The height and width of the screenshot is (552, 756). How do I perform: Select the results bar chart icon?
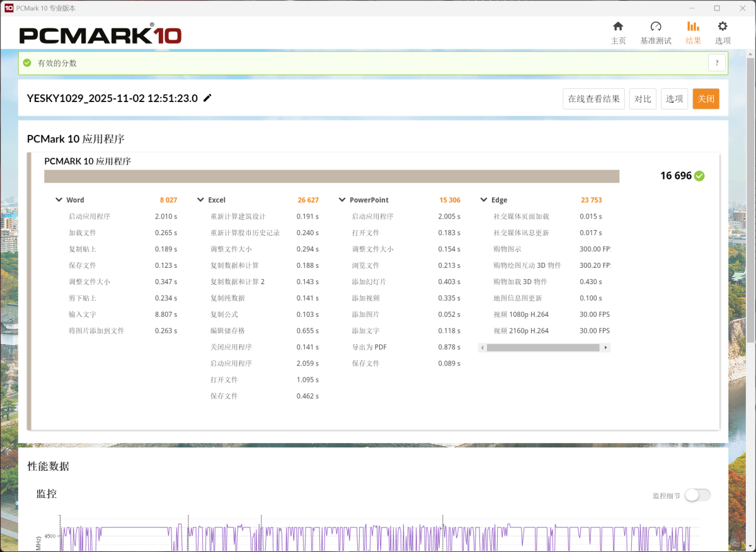tap(693, 26)
